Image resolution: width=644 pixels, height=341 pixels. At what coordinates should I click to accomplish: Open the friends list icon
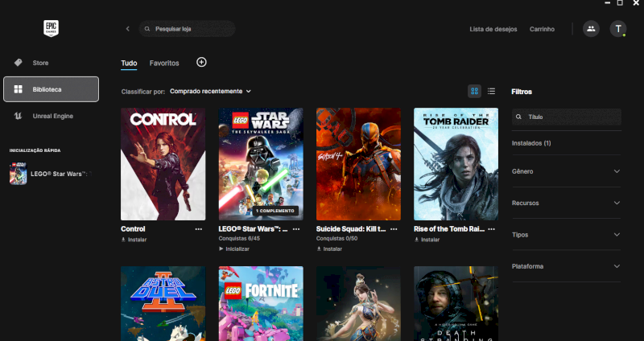coord(591,29)
